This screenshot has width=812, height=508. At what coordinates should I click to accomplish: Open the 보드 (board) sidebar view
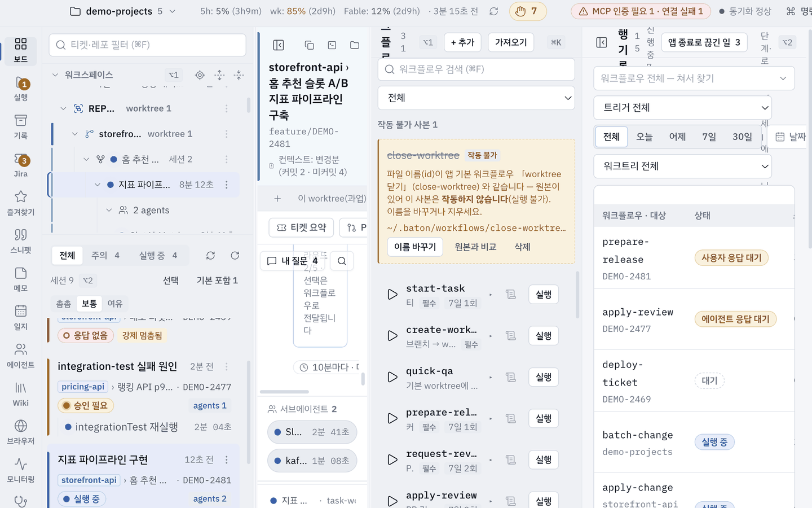[21, 50]
